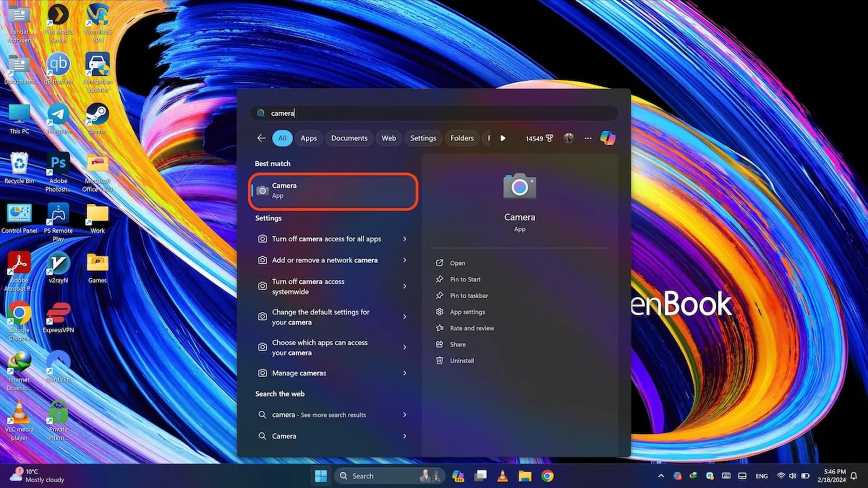Open the Copilot icon in search panel

point(607,138)
